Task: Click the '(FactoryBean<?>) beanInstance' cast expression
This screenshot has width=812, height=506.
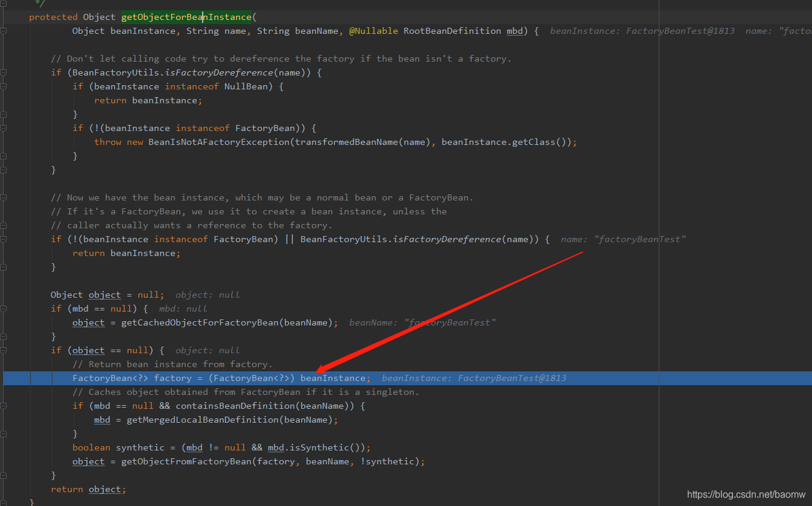Action: point(287,378)
